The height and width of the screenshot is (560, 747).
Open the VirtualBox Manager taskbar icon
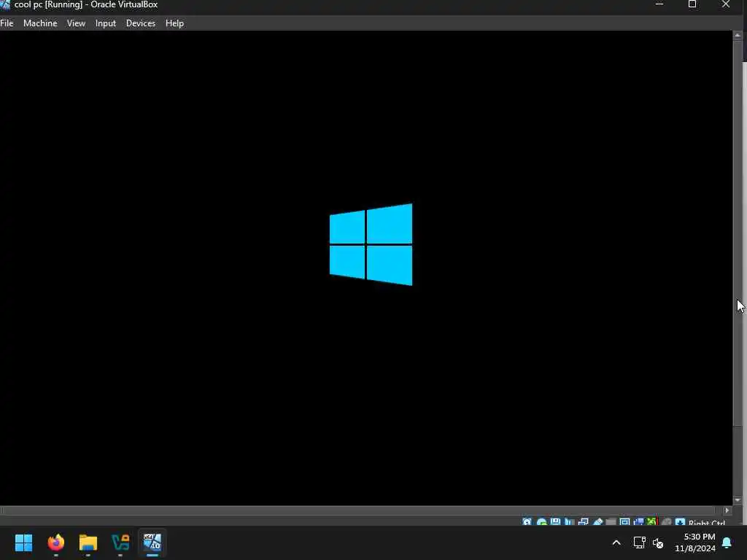click(120, 542)
